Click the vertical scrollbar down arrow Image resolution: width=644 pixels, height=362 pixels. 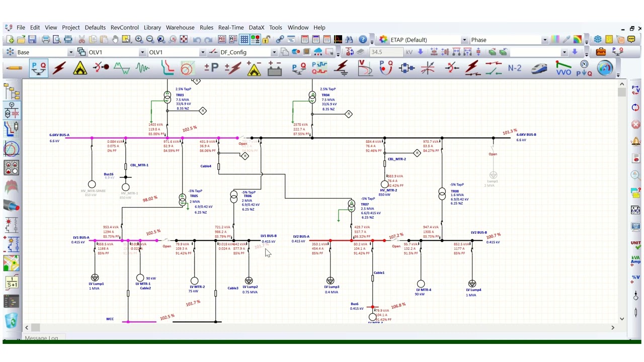click(x=622, y=318)
